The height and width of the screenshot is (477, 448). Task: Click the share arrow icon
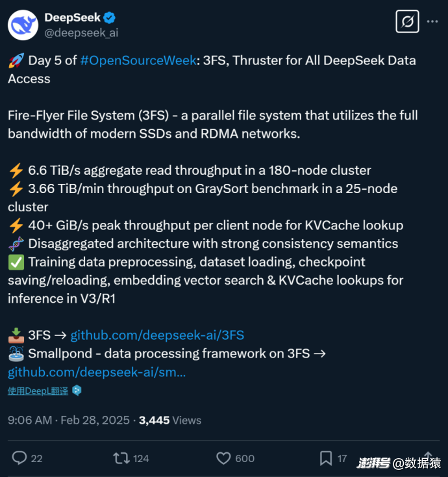tap(428, 457)
